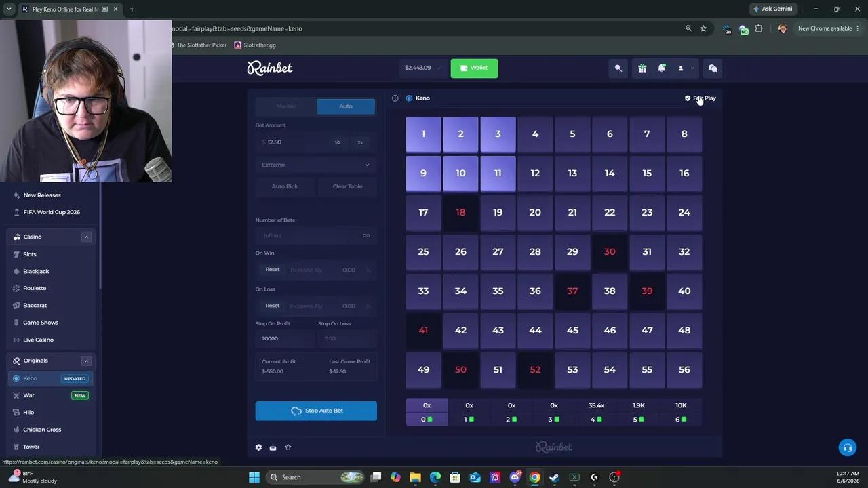Open the notifications bell
Image resolution: width=868 pixels, height=488 pixels.
point(662,68)
